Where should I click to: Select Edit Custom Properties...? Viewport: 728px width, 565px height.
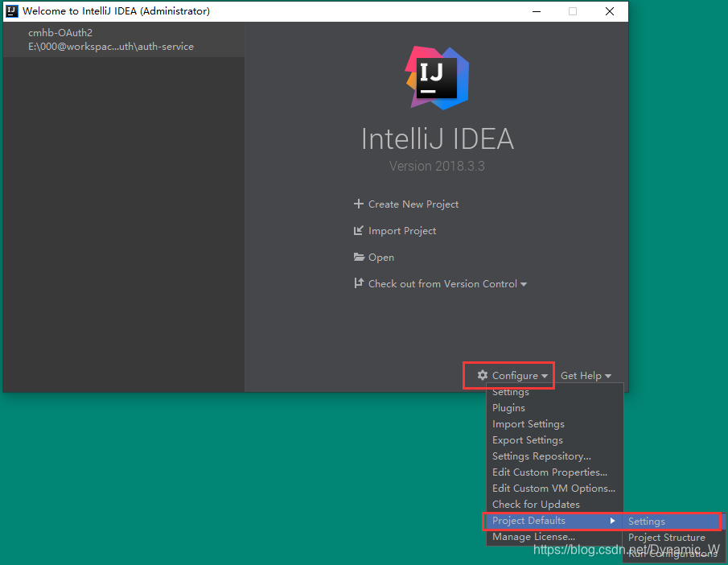555,472
